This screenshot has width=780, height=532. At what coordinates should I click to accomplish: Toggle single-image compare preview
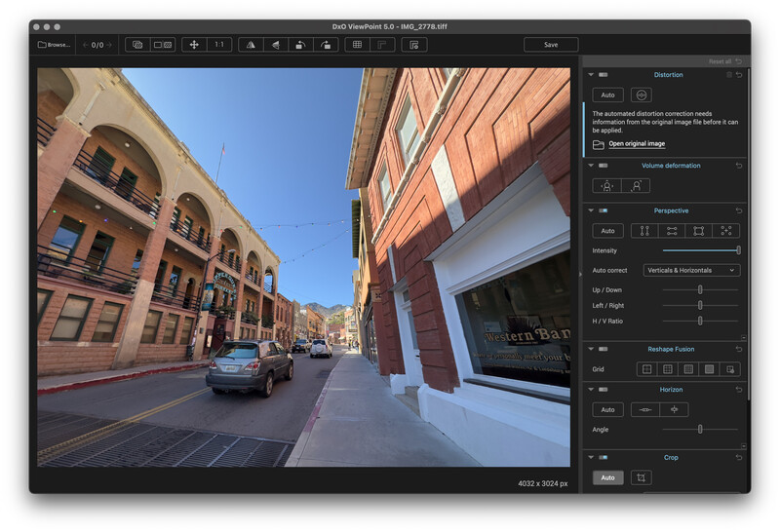coord(137,45)
